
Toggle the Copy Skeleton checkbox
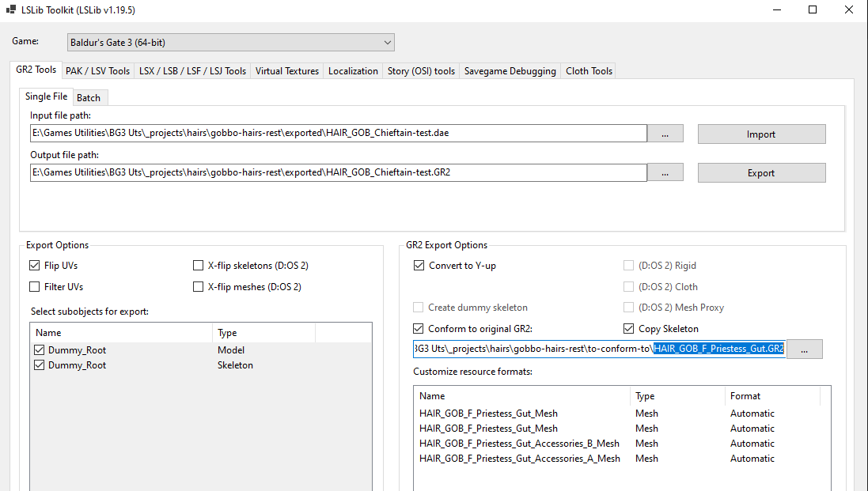click(628, 328)
